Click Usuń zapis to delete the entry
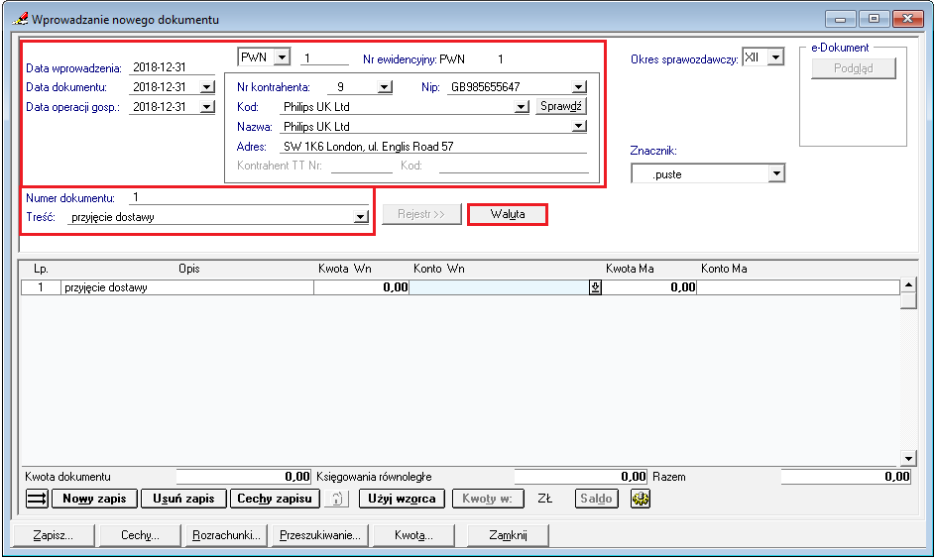The image size is (937, 560). pyautogui.click(x=183, y=499)
